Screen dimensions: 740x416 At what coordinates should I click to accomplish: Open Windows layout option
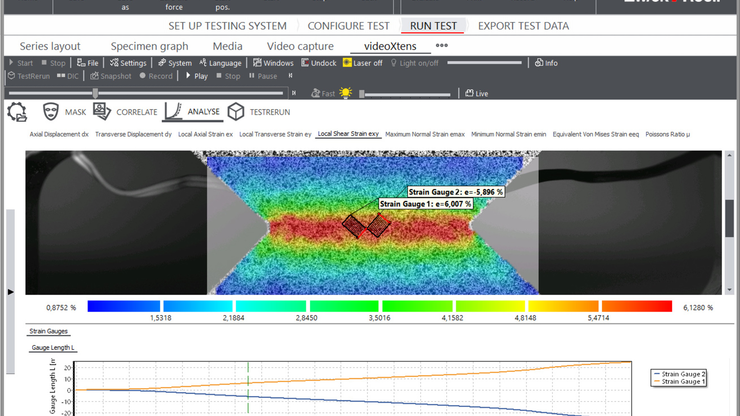(x=272, y=63)
